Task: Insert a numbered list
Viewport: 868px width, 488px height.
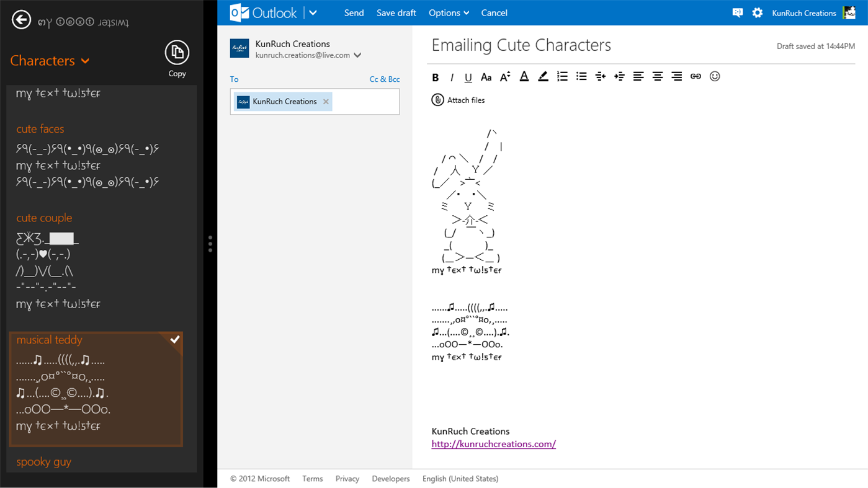Action: click(562, 76)
